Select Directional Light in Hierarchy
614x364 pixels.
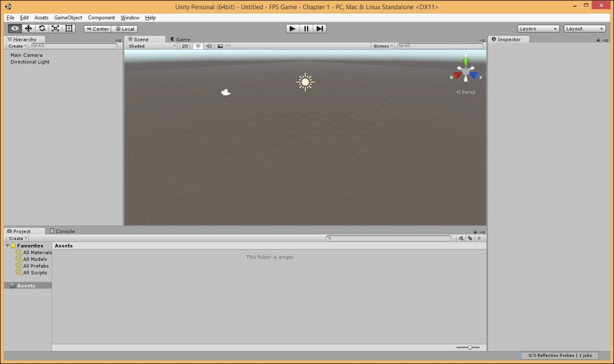tap(29, 61)
